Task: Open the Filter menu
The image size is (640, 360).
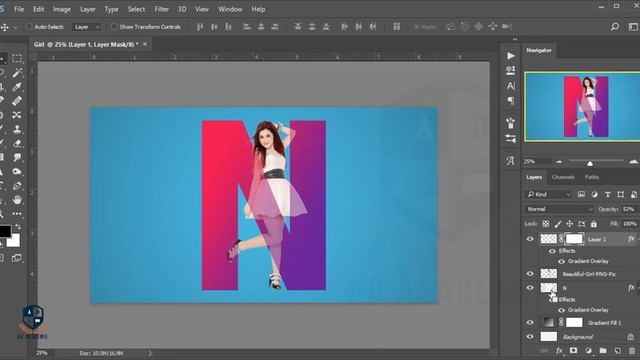Action: [162, 9]
